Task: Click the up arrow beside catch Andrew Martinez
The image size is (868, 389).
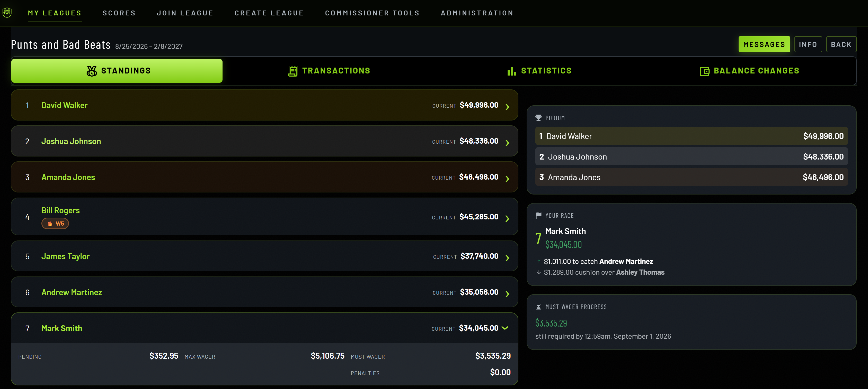Action: 539,261
